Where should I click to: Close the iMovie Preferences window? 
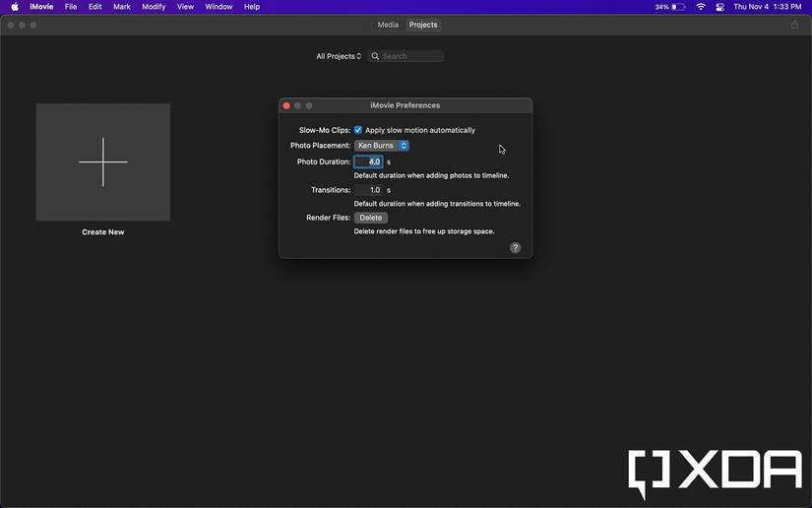tap(286, 105)
